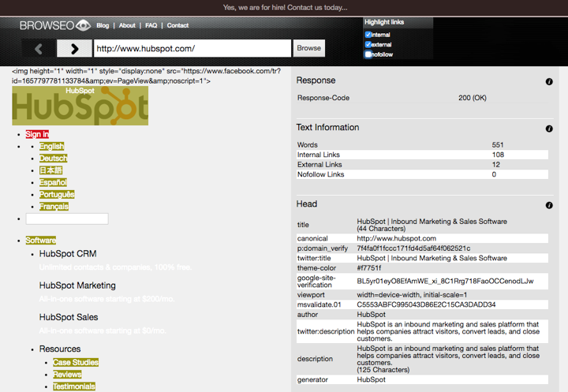Open the Blog menu item
This screenshot has height=392, width=568.
[x=103, y=25]
